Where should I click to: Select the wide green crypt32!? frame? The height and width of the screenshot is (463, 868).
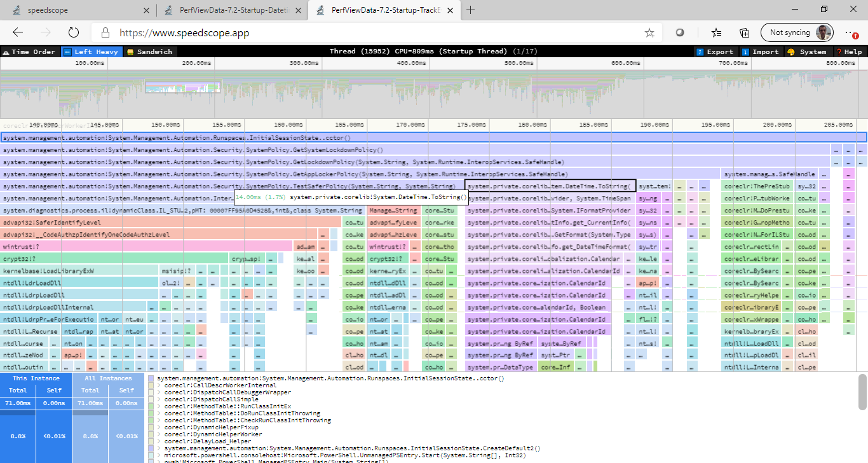[114, 258]
